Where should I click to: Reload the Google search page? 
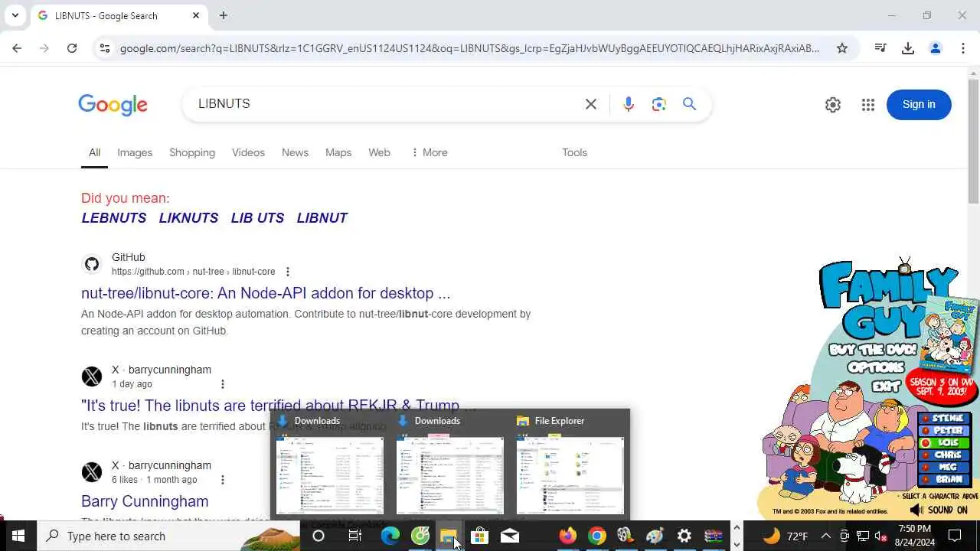coord(72,48)
